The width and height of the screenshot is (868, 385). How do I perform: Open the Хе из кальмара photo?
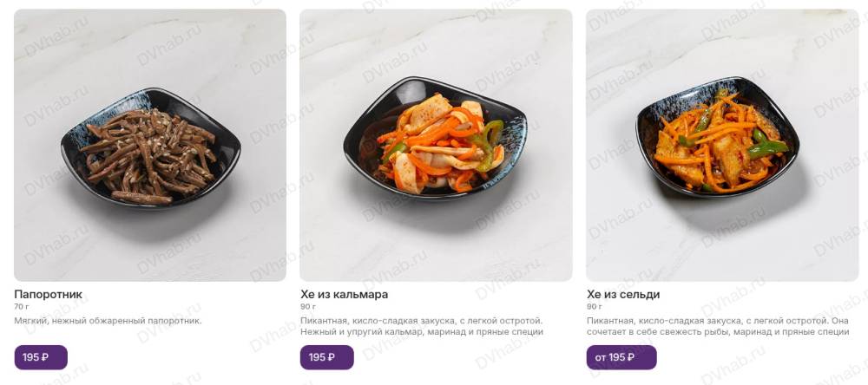click(436, 145)
